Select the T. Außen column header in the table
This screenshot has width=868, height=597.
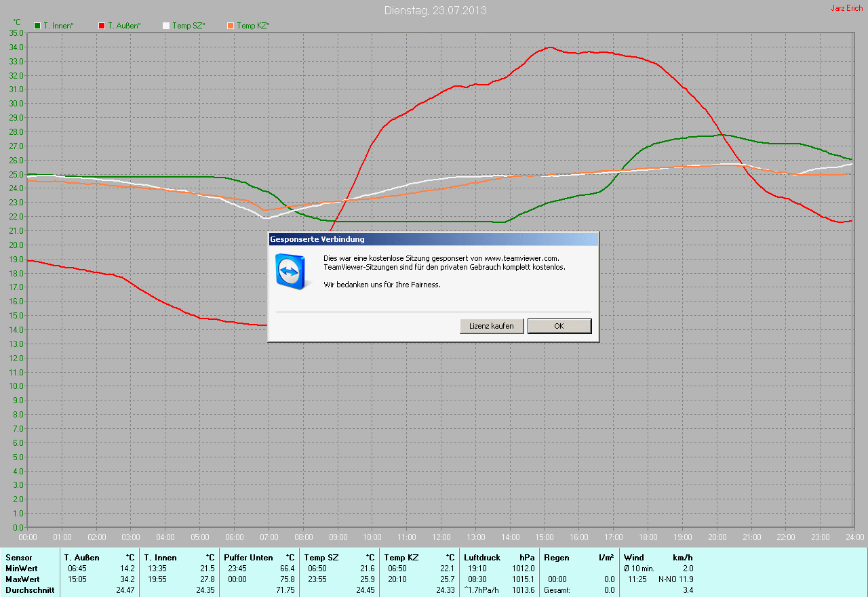pos(82,558)
